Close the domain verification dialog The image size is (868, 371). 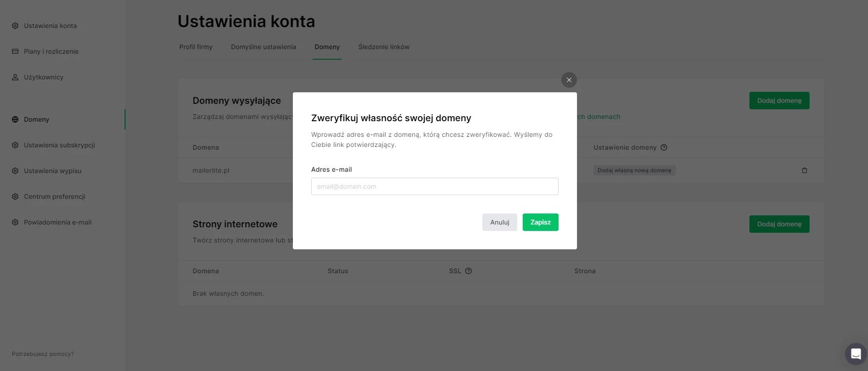pos(569,80)
